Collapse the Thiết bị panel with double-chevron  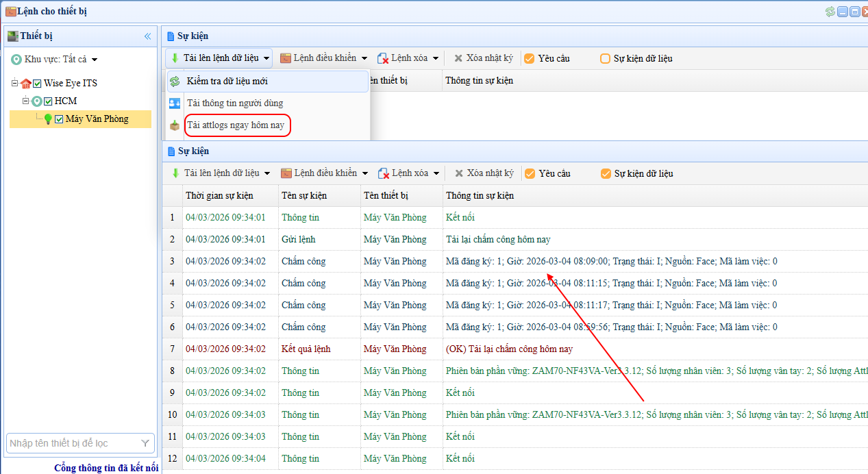[x=147, y=36]
